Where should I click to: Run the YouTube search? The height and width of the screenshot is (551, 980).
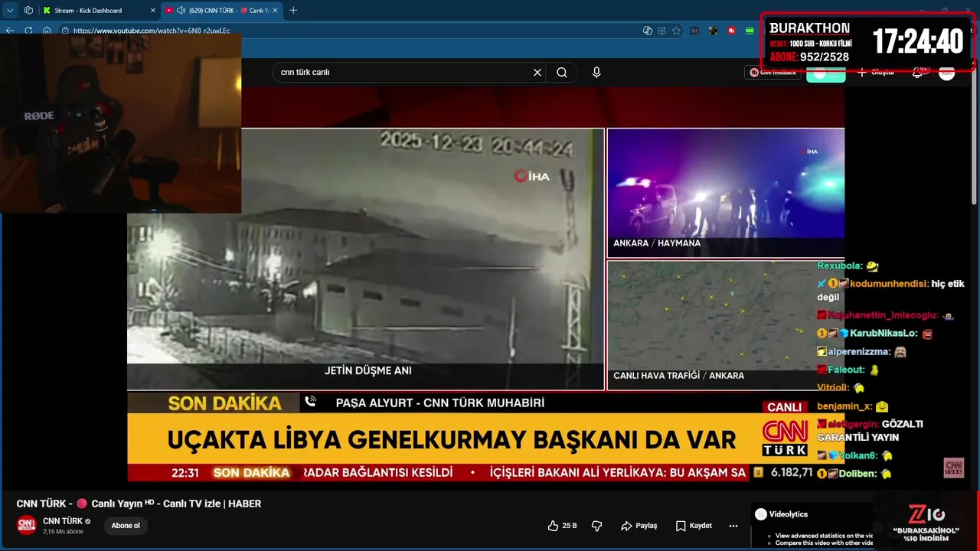(562, 73)
